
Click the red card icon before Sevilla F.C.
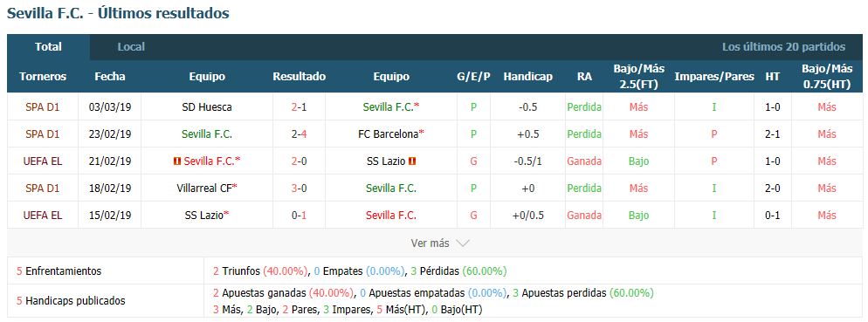pos(177,161)
